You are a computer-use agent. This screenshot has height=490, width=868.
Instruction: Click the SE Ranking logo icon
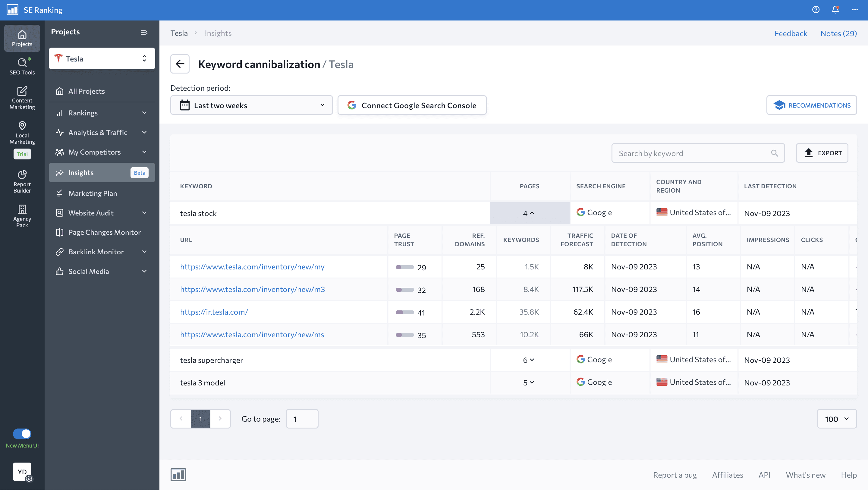coord(12,10)
